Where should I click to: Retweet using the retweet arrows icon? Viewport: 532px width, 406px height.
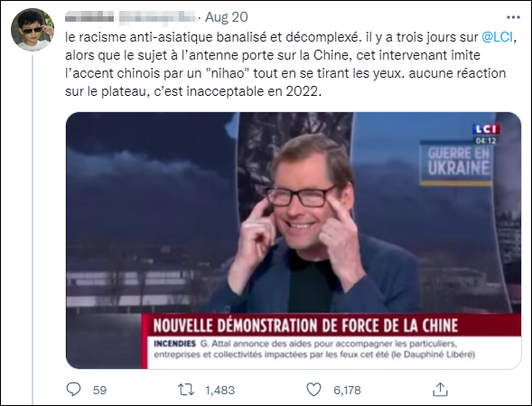point(186,390)
